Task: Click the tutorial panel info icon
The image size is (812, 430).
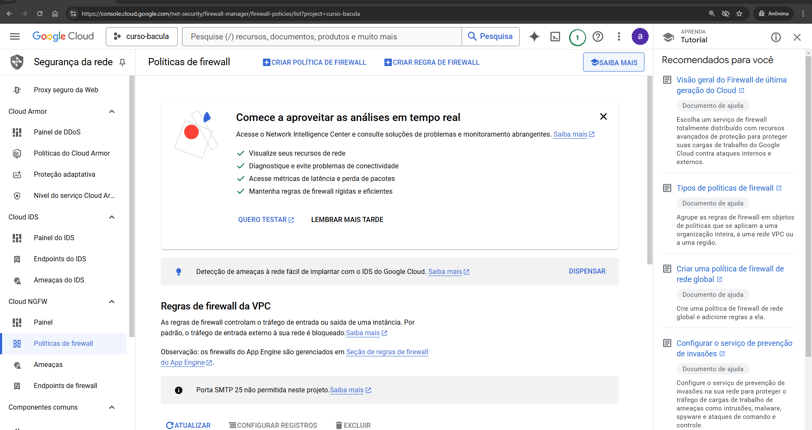Action: click(x=776, y=37)
